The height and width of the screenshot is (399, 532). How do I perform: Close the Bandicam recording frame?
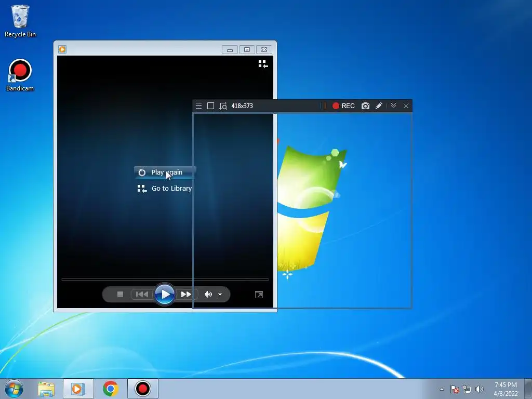tap(406, 106)
